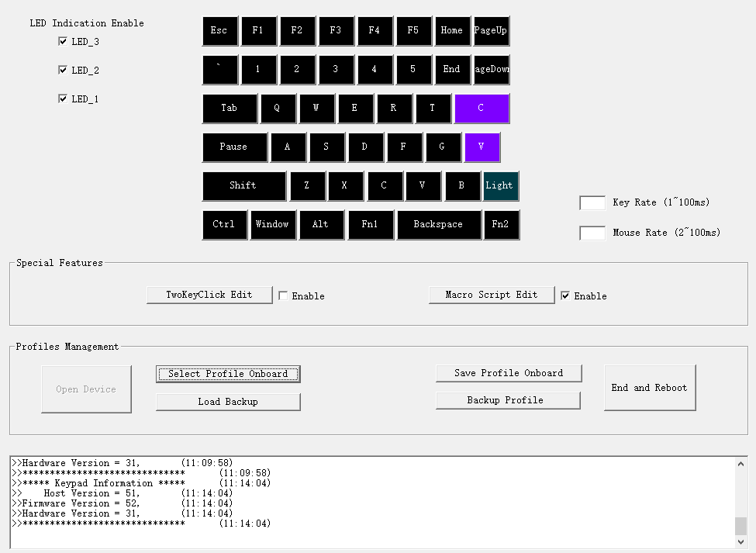756x553 pixels.
Task: Focus the Mouse Rate input field
Action: pos(592,233)
